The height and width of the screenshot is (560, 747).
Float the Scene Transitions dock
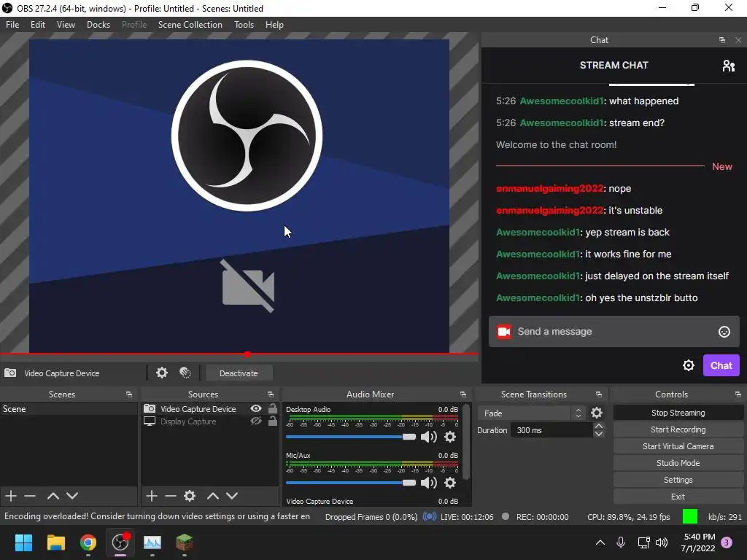pyautogui.click(x=599, y=394)
